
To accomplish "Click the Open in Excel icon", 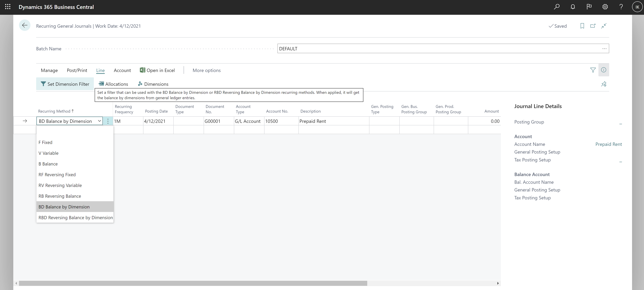I will pos(142,70).
